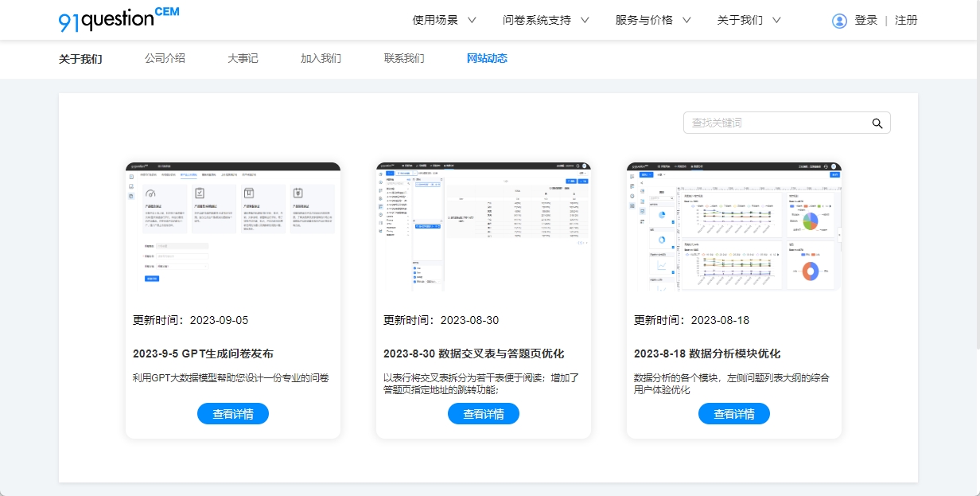The height and width of the screenshot is (496, 980).
Task: Click the date text 更新时间：2023-09-05
Action: pos(190,320)
